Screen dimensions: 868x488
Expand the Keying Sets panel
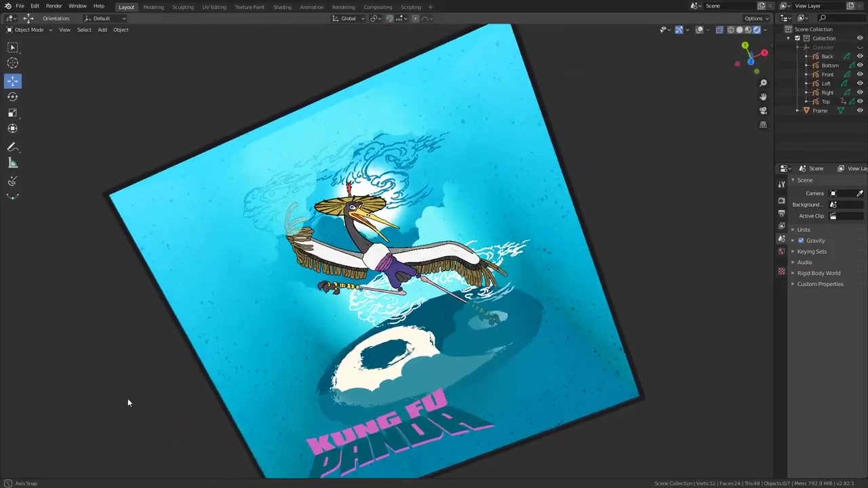click(x=812, y=251)
